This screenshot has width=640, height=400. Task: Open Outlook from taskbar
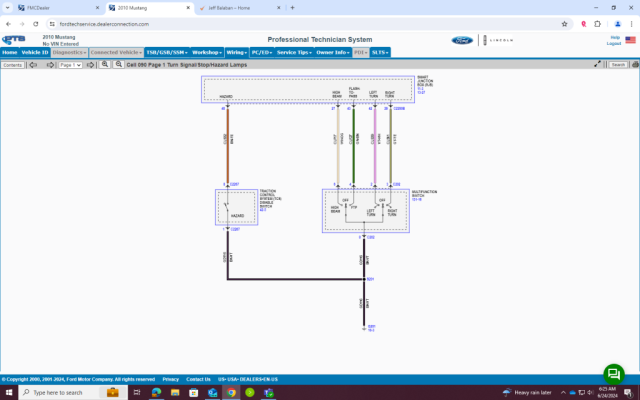tap(212, 392)
